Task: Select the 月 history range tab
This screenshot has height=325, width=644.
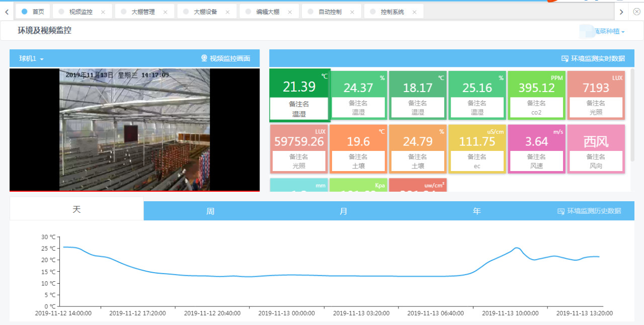Action: [344, 211]
